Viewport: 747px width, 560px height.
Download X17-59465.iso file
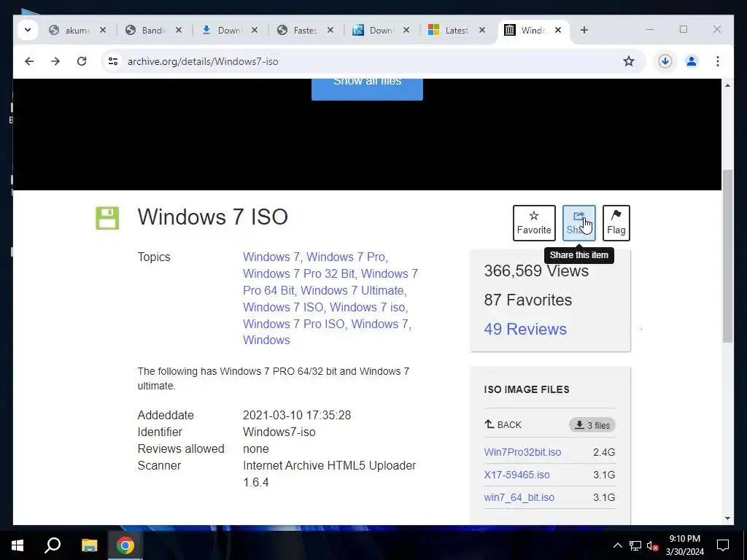point(516,475)
